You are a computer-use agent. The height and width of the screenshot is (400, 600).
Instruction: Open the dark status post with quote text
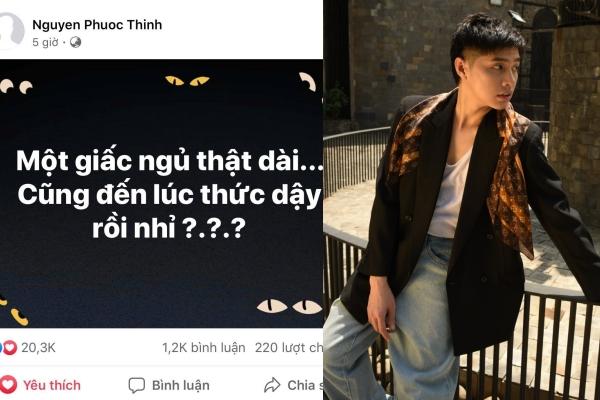tap(161, 193)
